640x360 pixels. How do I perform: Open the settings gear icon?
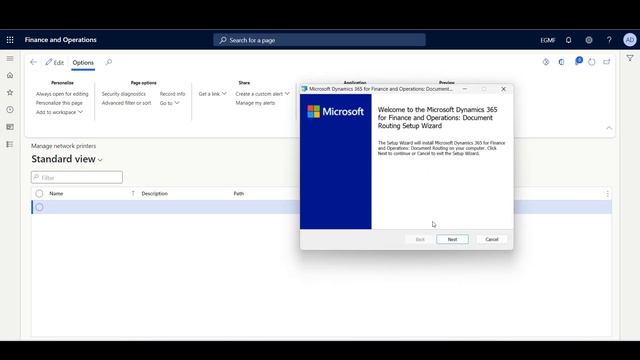point(589,40)
